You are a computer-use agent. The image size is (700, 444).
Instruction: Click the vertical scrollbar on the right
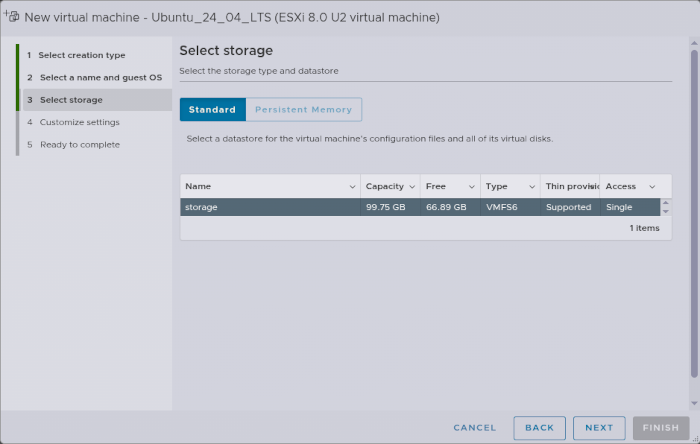point(694,200)
